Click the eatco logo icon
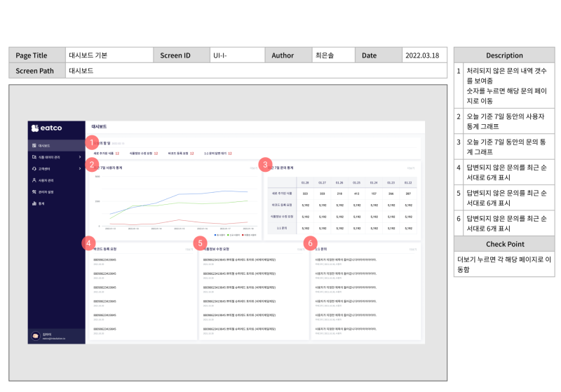This screenshot has width=561, height=392. point(34,128)
